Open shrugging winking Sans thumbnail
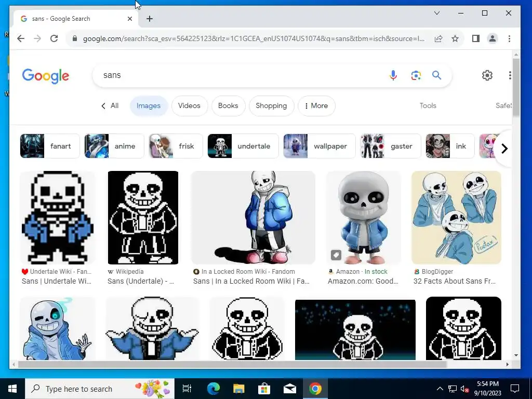Screen dimensions: 532x399 [x=152, y=328]
